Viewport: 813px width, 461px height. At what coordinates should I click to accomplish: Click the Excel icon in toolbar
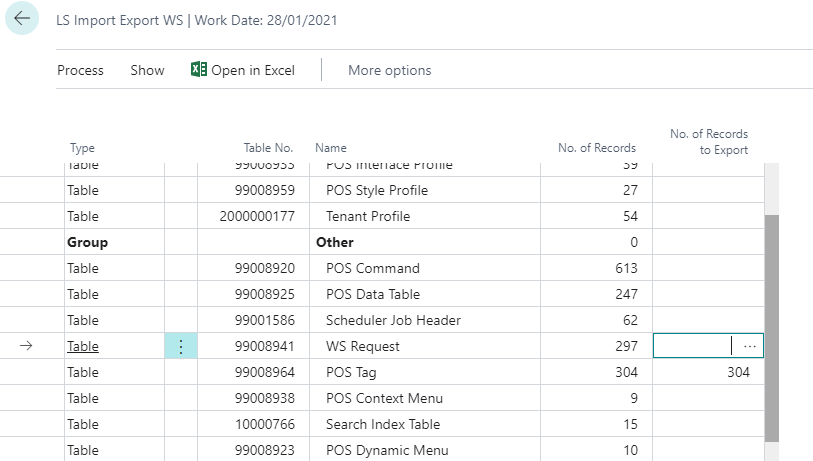click(199, 70)
